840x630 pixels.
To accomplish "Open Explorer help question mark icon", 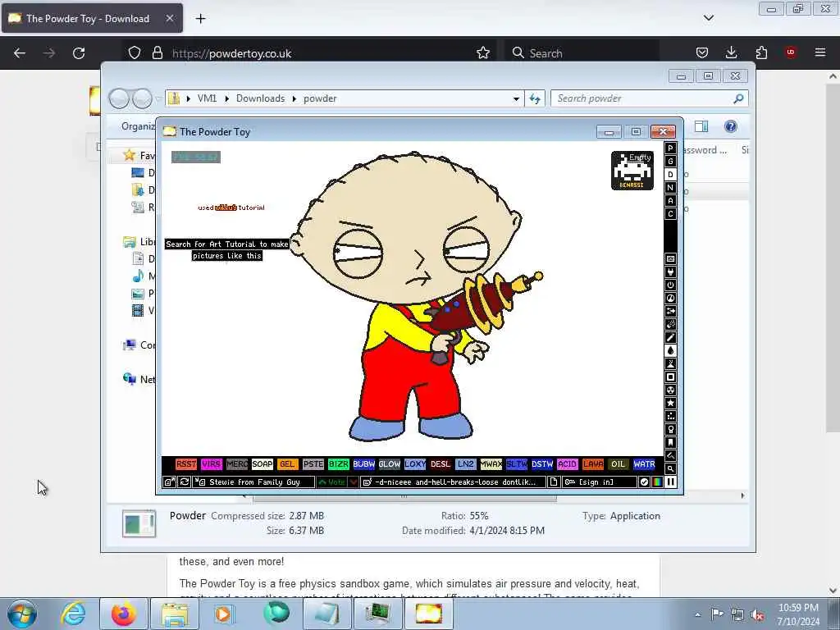I will coord(730,126).
